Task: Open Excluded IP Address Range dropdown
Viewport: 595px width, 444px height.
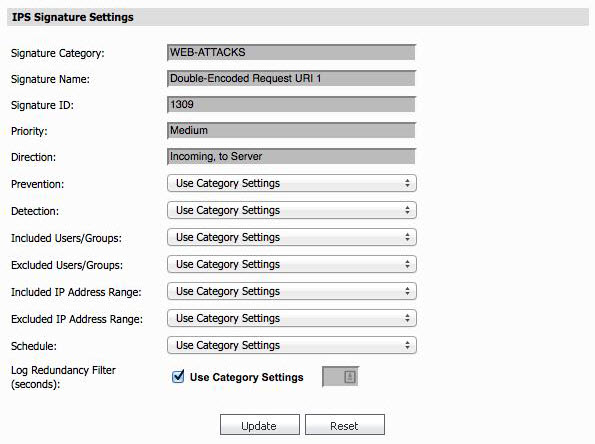Action: 291,318
